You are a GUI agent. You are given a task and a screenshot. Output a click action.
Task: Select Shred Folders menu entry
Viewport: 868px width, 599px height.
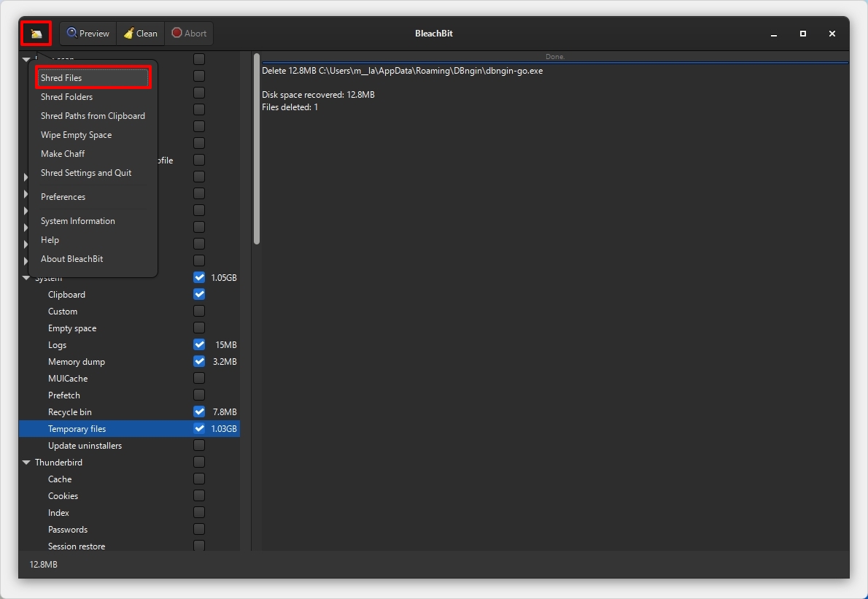[93, 97]
